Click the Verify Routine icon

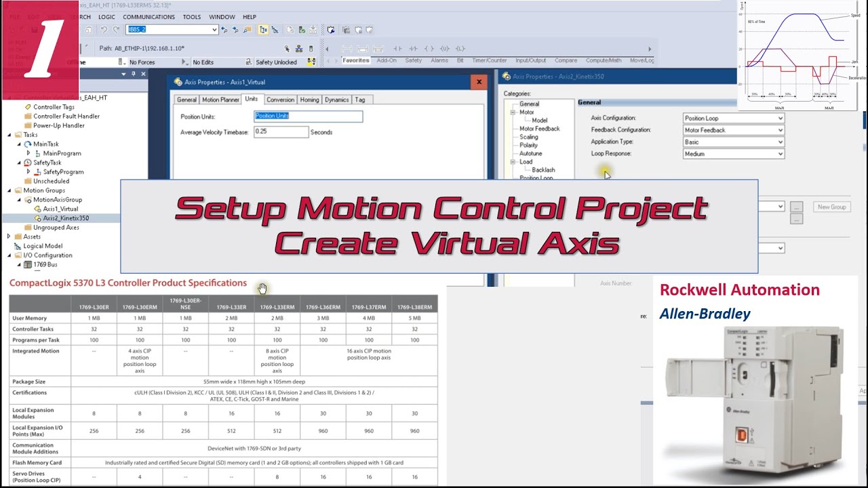(x=290, y=30)
